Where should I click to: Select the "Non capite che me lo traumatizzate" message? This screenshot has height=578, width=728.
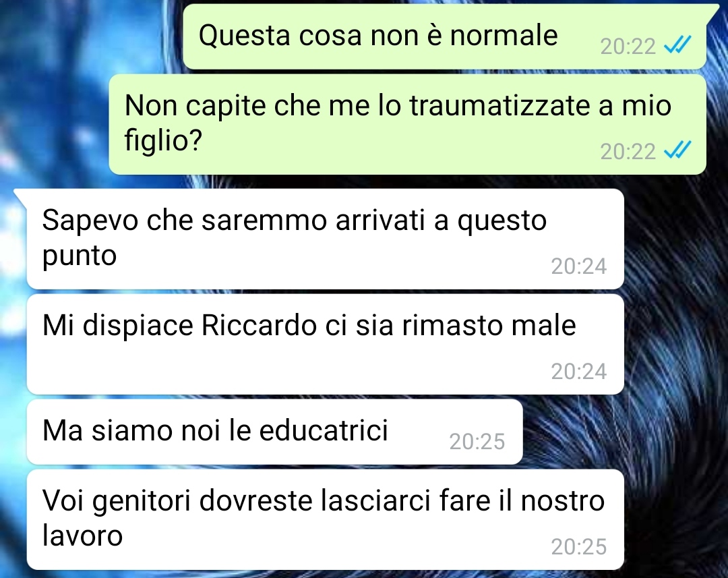(x=408, y=125)
